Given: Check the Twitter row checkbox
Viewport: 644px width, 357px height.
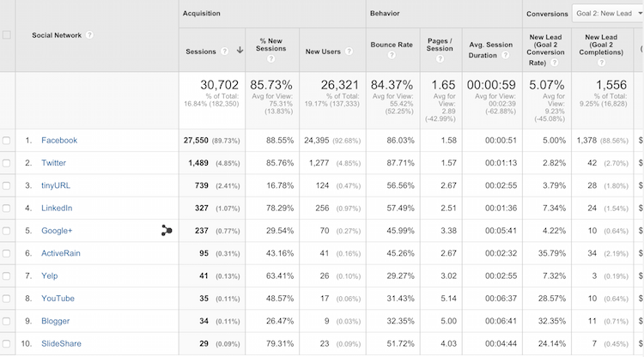Looking at the screenshot, I should 7,163.
